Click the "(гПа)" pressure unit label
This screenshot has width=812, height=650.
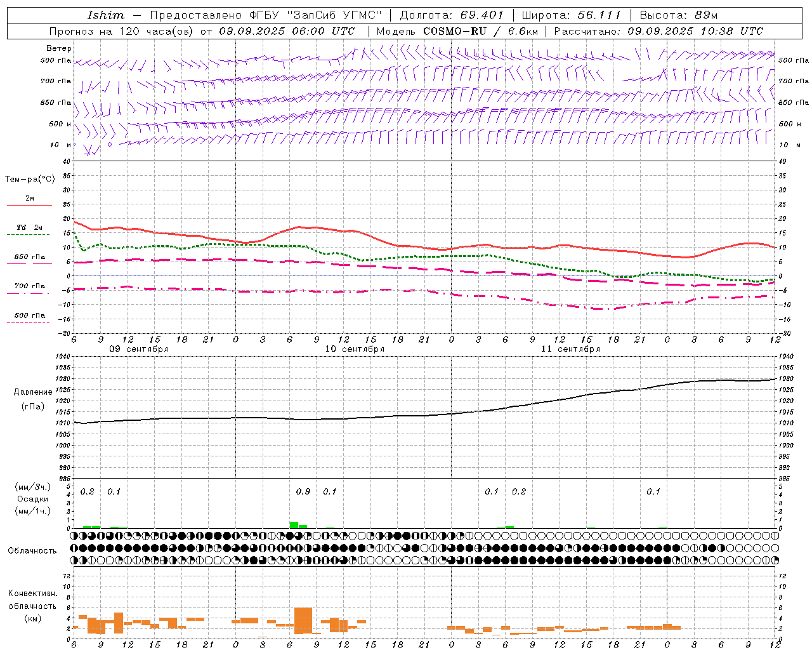(x=33, y=406)
